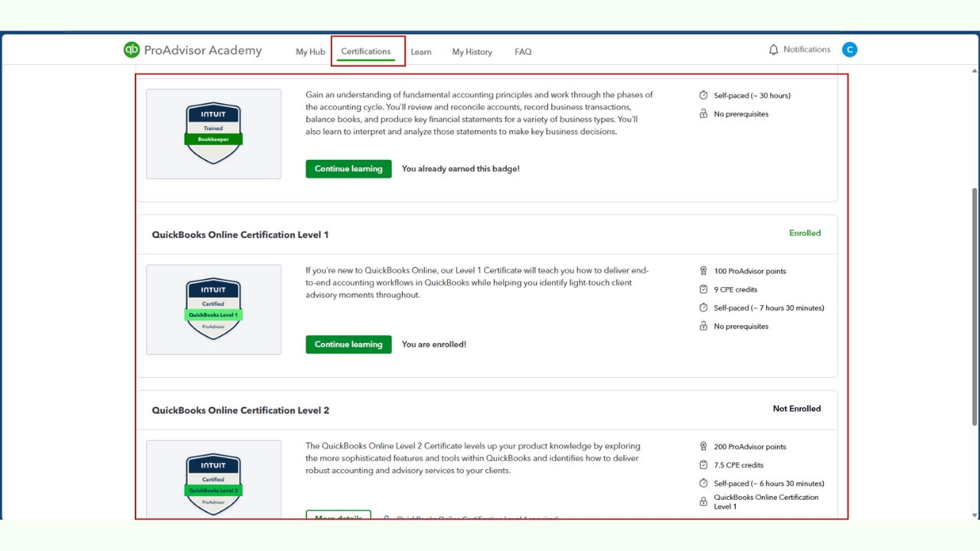The height and width of the screenshot is (551, 980).
Task: Click the Certified QuickBooks Level 2 badge image
Action: click(x=214, y=480)
